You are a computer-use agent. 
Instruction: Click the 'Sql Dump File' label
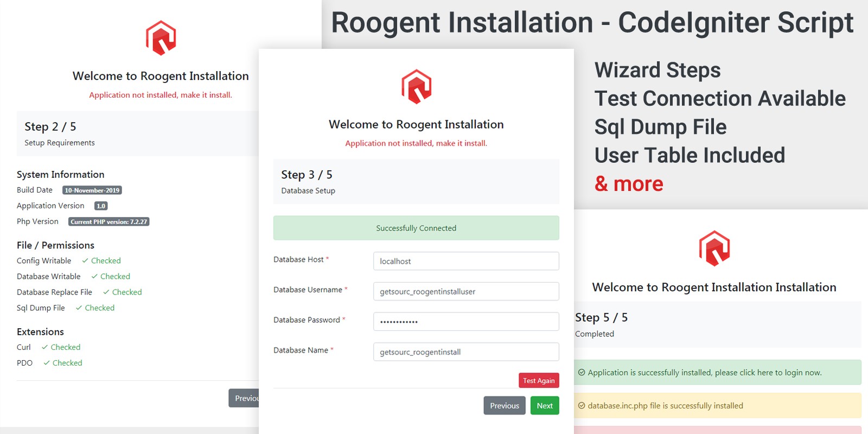(41, 308)
